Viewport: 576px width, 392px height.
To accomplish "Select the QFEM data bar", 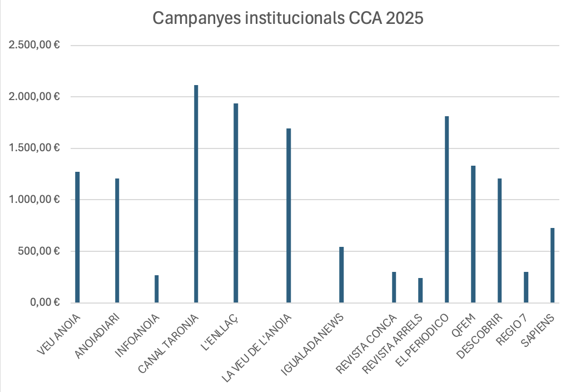I will (473, 234).
